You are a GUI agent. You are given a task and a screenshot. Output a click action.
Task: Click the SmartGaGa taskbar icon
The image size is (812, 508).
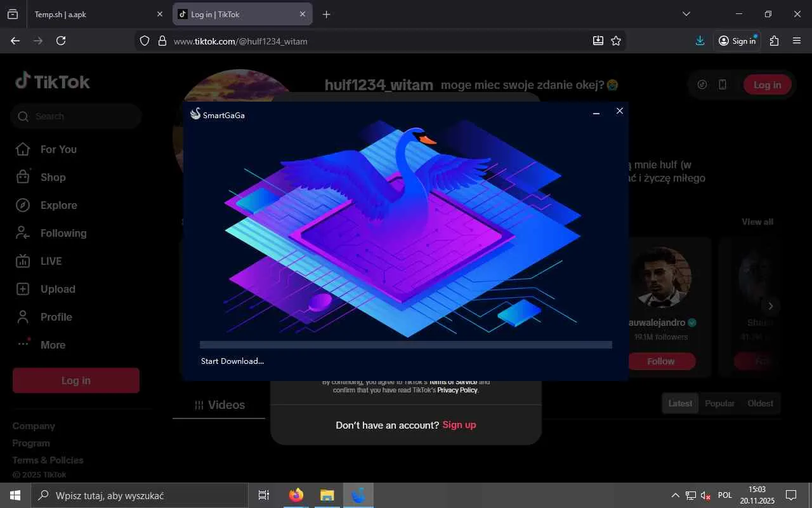(358, 495)
